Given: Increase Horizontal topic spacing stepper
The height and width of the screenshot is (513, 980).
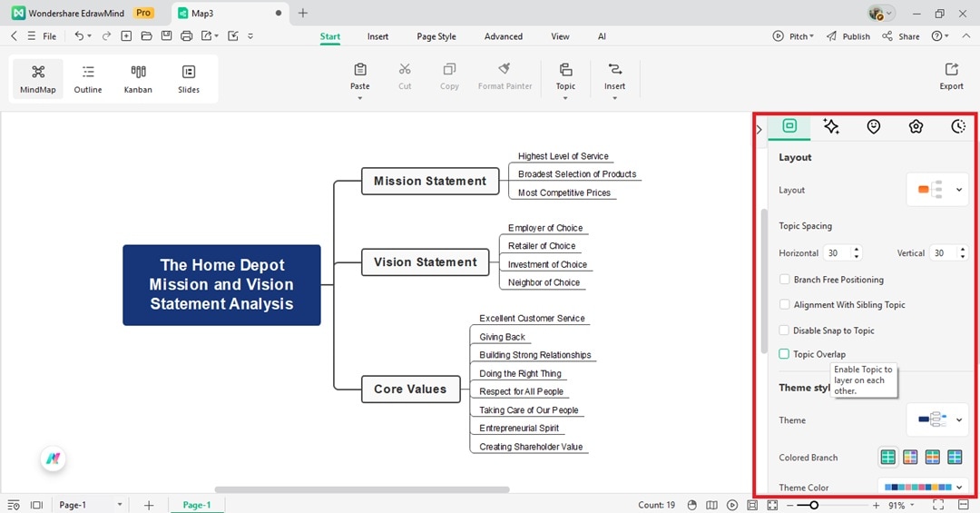Looking at the screenshot, I should 857,249.
